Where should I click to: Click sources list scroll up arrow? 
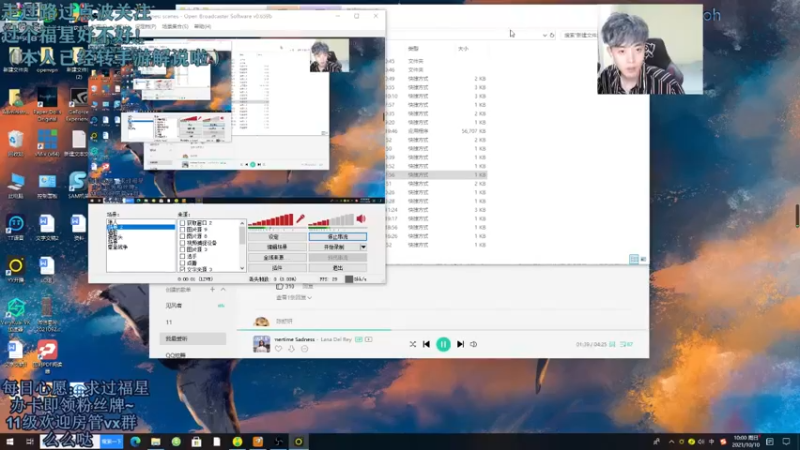click(x=242, y=223)
